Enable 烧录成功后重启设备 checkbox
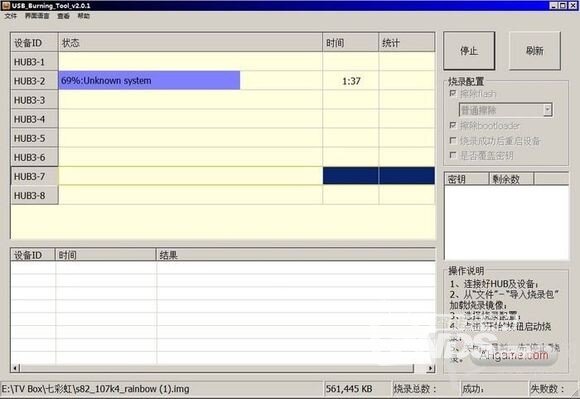 [453, 140]
